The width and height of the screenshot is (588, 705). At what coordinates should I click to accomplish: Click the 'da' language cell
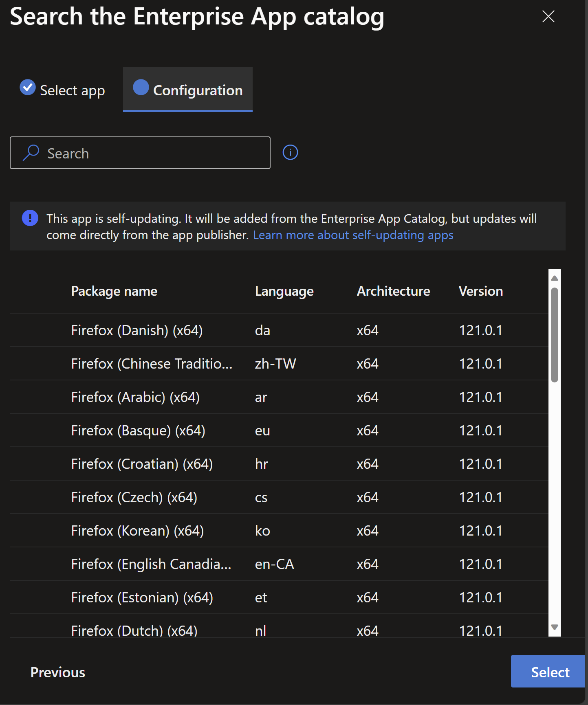pyautogui.click(x=262, y=330)
